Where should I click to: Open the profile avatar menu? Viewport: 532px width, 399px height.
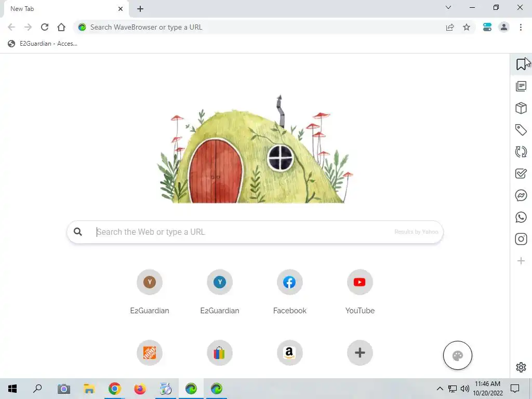(x=504, y=27)
